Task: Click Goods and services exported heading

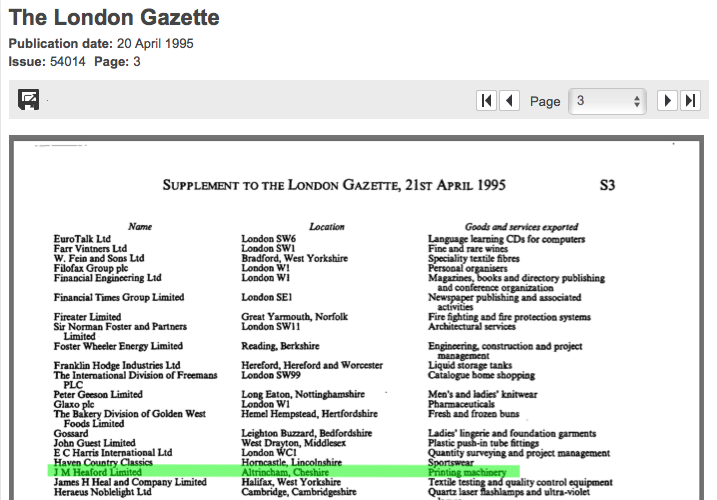Action: pos(521,227)
